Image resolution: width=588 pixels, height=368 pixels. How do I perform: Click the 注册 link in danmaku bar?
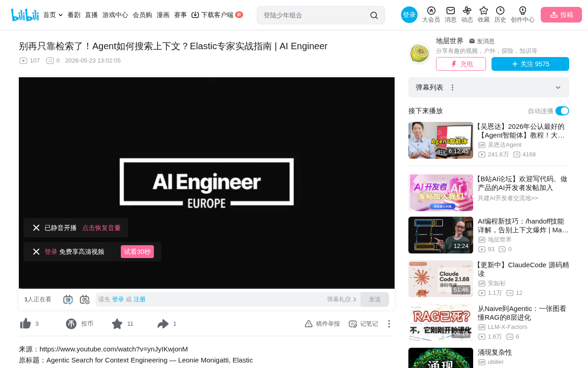(x=140, y=299)
